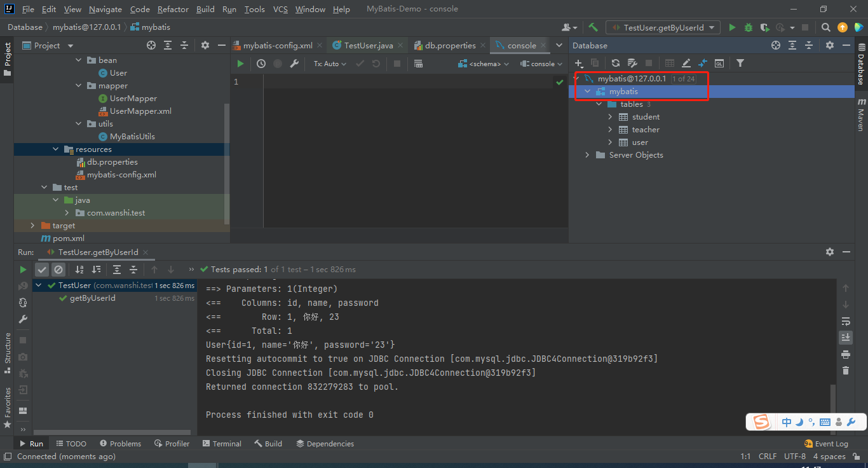
Task: Click UTF-8 encoding in status bar
Action: click(x=795, y=457)
